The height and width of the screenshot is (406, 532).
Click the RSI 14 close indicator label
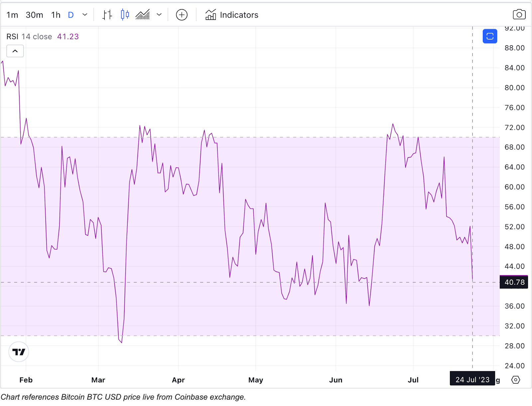29,37
